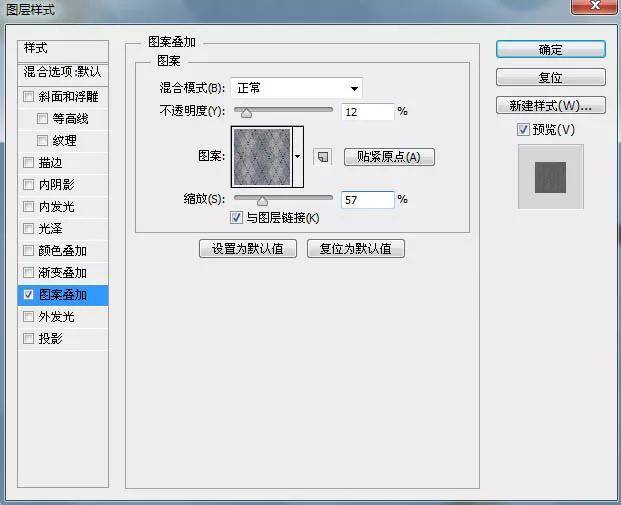Click the 不透明度 slider track
The width and height of the screenshot is (621, 505).
284,110
